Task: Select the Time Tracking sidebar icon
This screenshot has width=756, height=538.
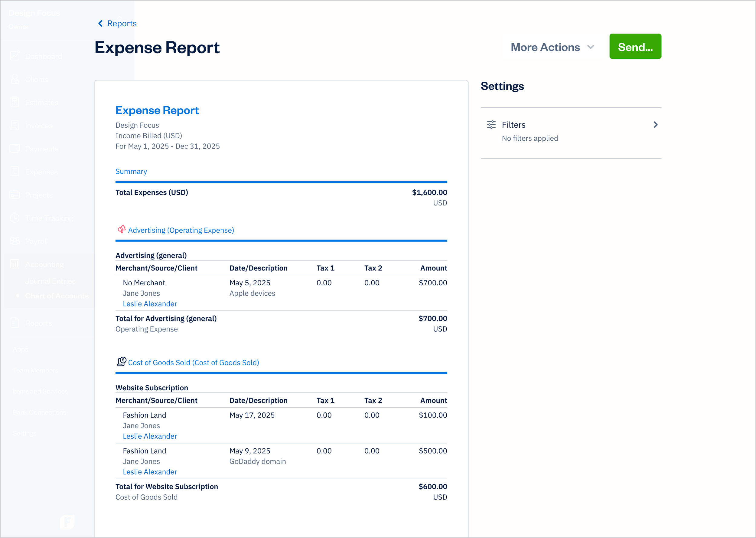Action: point(15,218)
